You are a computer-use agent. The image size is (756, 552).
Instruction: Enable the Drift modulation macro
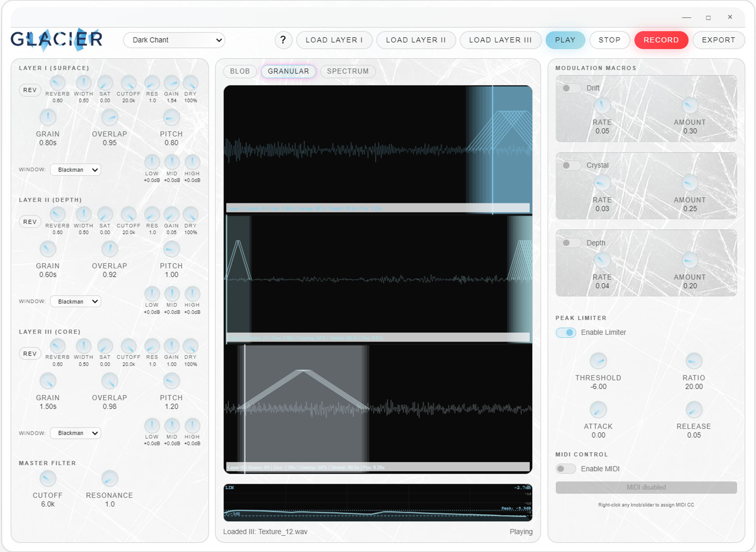point(570,88)
